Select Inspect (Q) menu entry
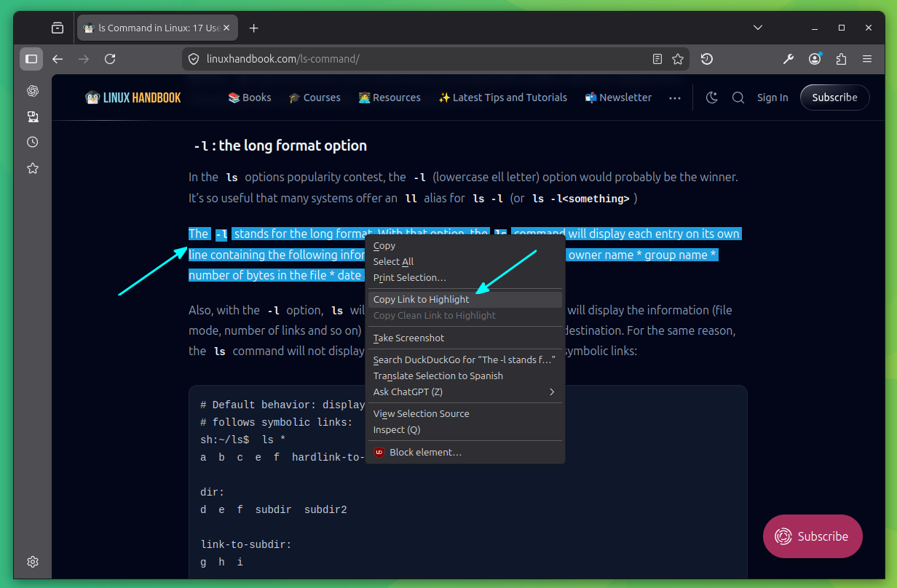Screen dimensions: 897x588 (465, 430)
